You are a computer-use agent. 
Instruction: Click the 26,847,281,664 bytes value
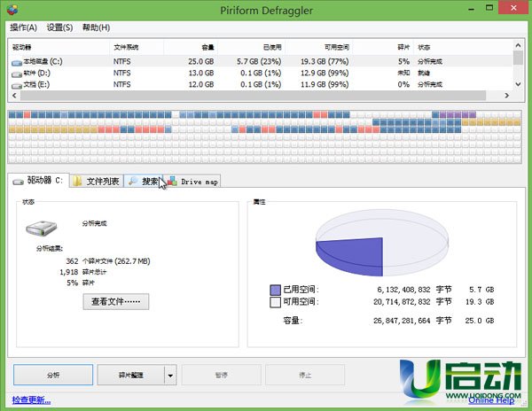click(x=402, y=321)
